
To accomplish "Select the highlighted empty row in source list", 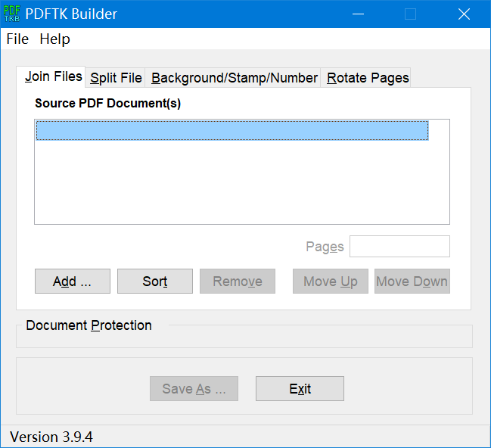I will tap(232, 130).
